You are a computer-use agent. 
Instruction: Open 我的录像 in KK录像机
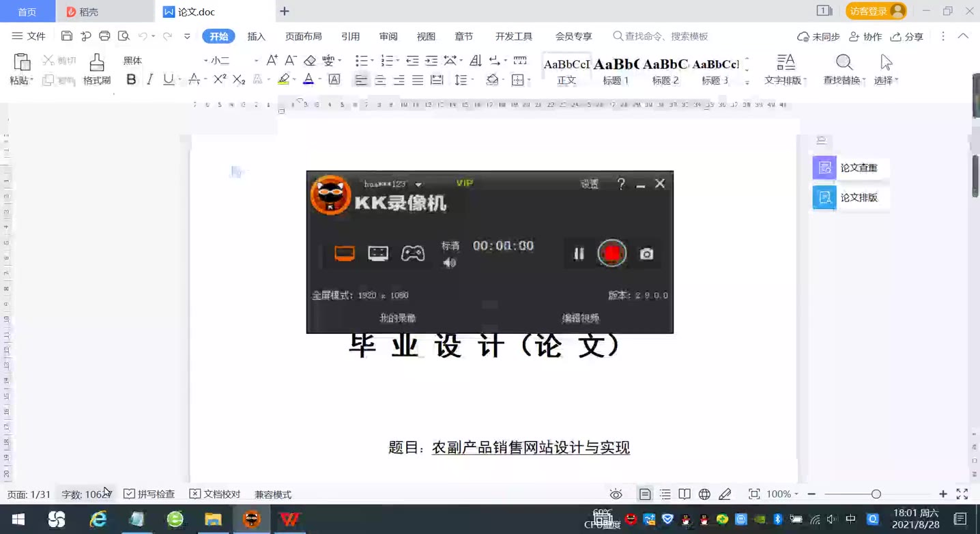397,318
